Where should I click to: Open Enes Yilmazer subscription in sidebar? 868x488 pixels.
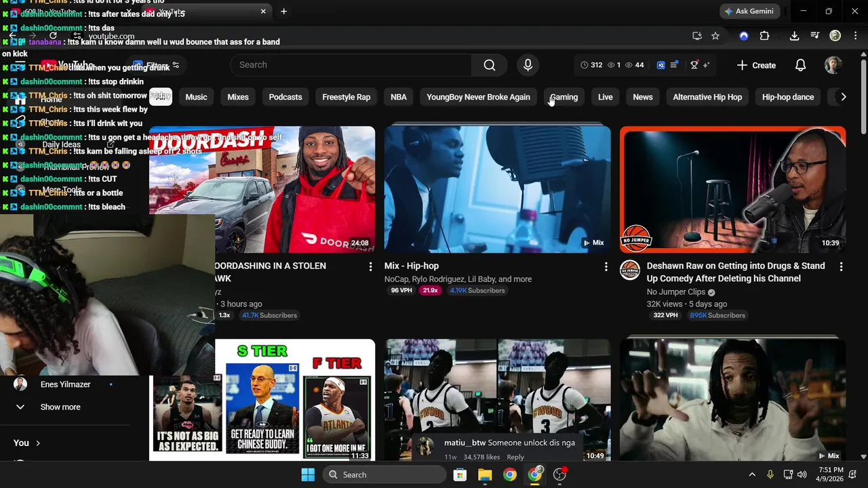(x=65, y=384)
